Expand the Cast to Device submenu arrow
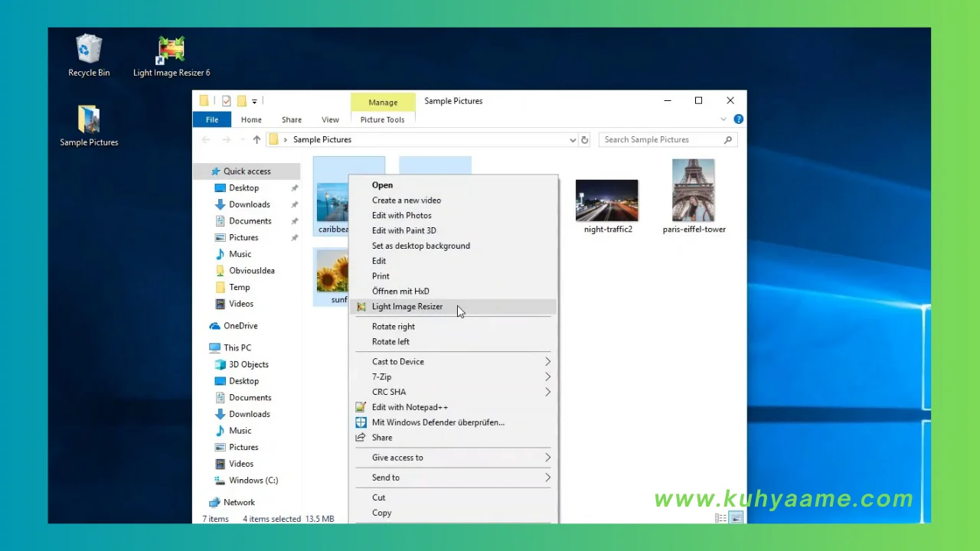 (547, 362)
